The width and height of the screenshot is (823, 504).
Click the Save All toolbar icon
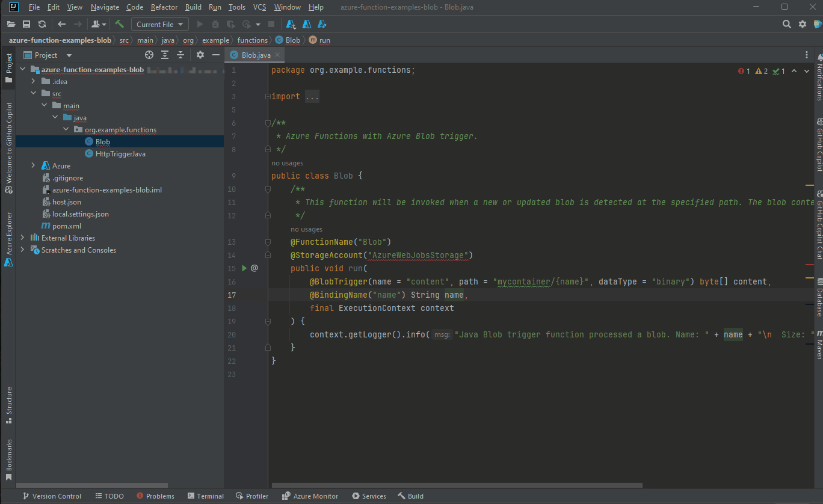[26, 24]
